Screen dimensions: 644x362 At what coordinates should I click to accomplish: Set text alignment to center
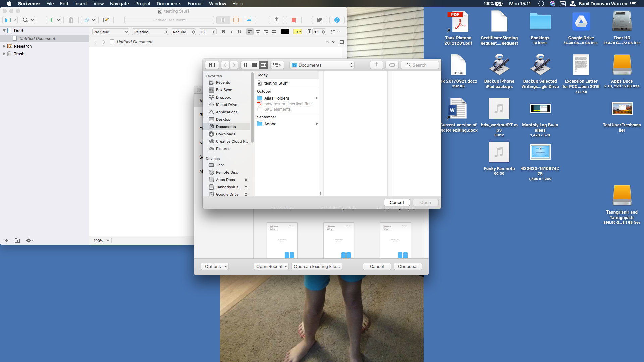(x=258, y=32)
